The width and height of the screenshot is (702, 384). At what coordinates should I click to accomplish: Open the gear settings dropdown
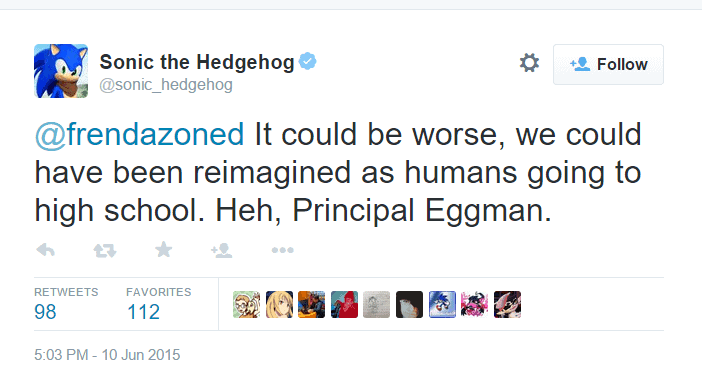[x=529, y=63]
